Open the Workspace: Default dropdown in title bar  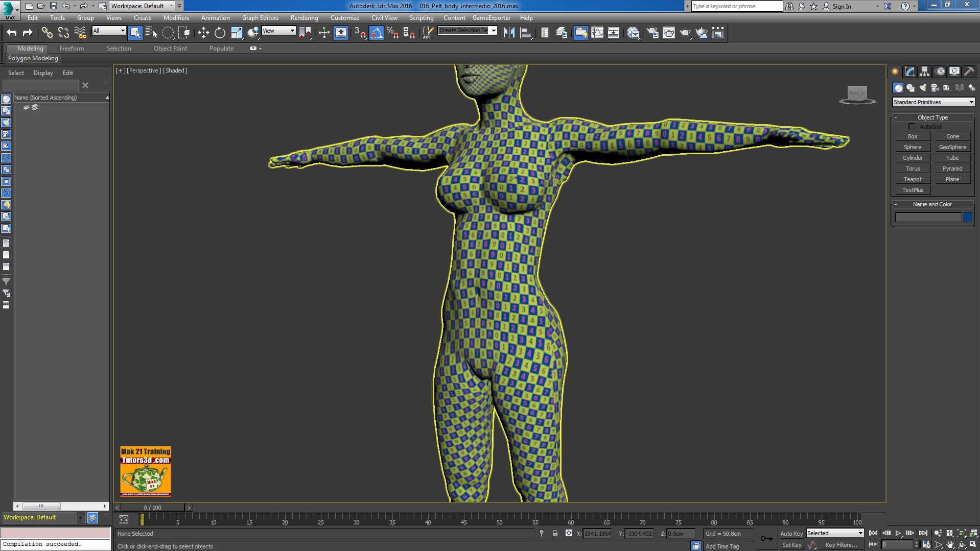(142, 6)
